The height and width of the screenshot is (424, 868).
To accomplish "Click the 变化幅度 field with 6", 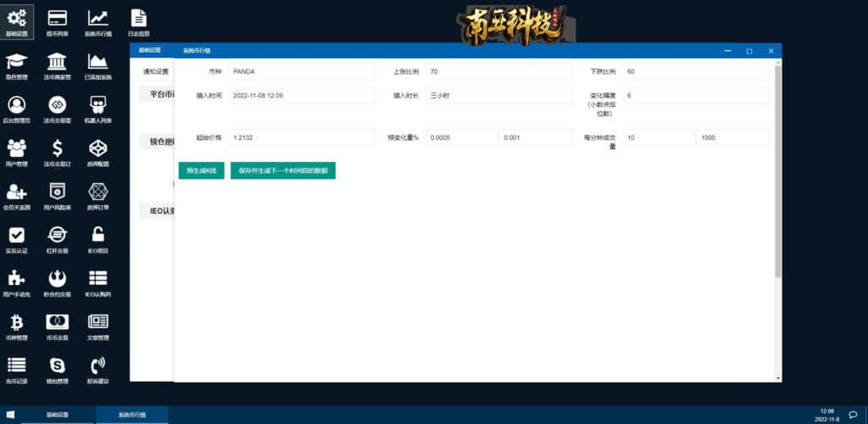I will click(x=695, y=96).
